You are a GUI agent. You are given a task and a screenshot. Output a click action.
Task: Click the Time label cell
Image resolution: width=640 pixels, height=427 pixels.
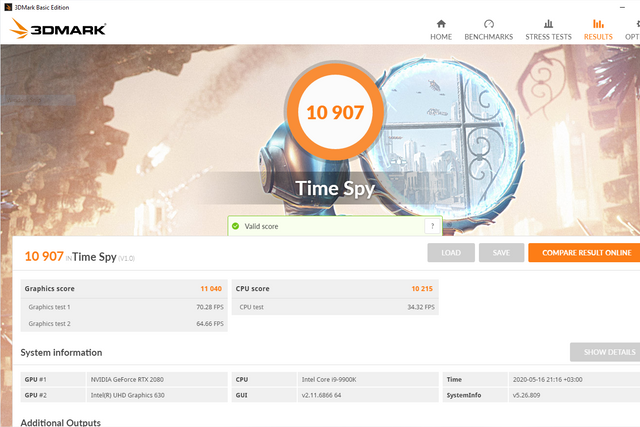point(475,379)
